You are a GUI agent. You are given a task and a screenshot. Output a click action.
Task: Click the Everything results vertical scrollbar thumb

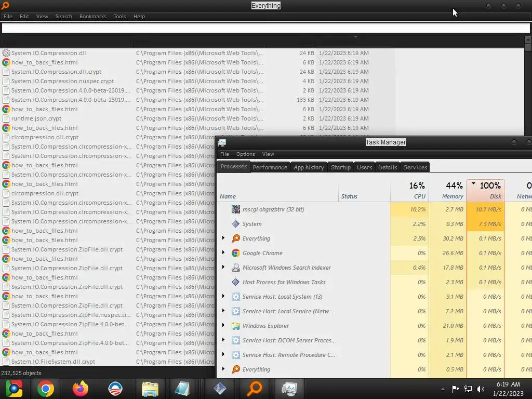click(528, 47)
